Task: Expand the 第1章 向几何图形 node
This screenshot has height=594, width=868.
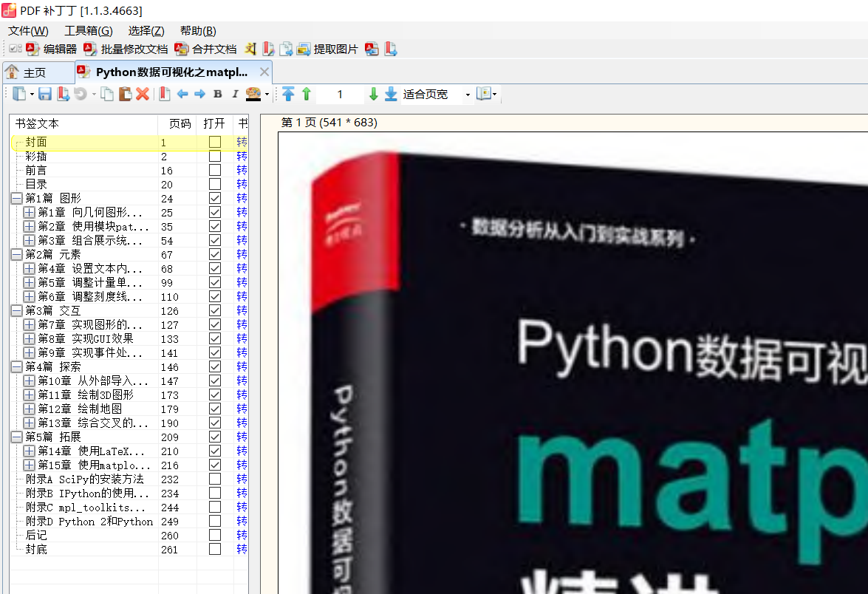Action: click(30, 212)
